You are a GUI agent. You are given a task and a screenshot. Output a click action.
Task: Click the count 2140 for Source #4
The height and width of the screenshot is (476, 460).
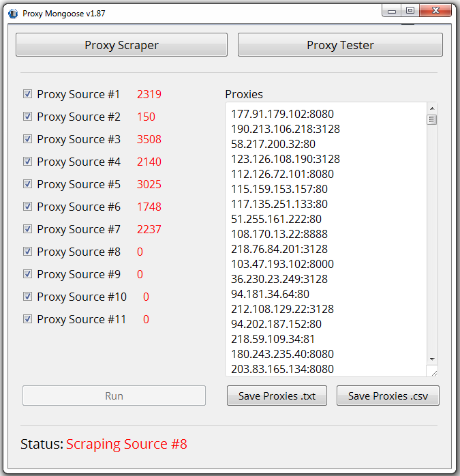(149, 162)
